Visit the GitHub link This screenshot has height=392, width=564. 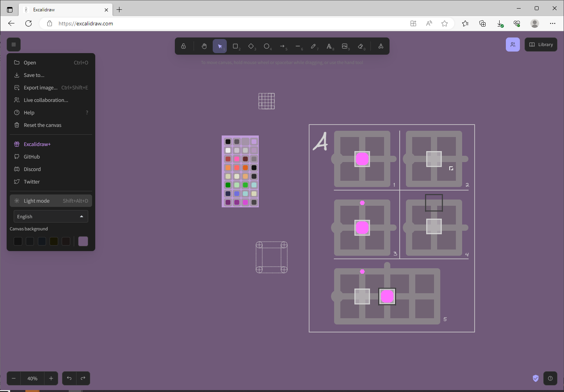[31, 156]
